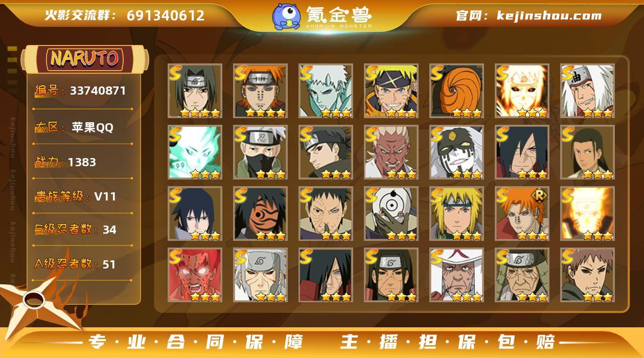This screenshot has width=644, height=358.
Task: Click the account number 33740871 field
Action: [x=83, y=91]
